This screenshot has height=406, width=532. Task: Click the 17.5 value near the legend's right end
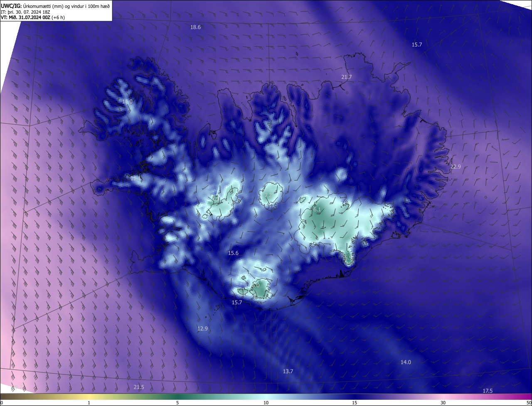pyautogui.click(x=488, y=391)
